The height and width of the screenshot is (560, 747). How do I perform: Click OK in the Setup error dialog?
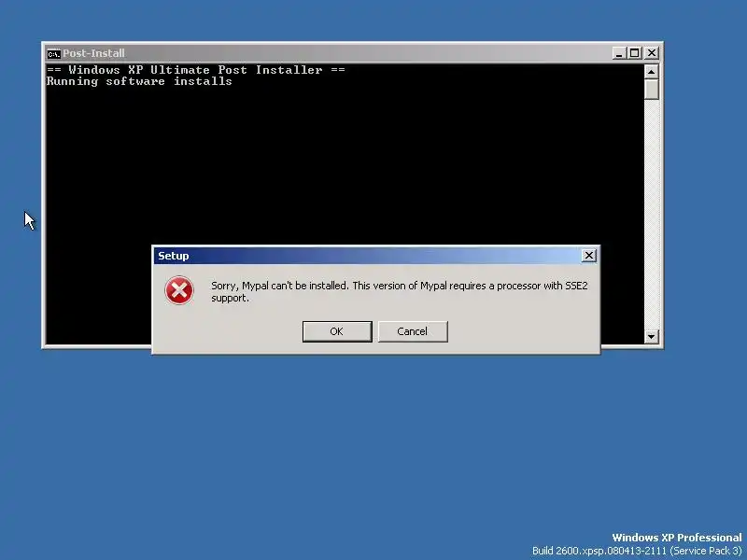tap(337, 331)
